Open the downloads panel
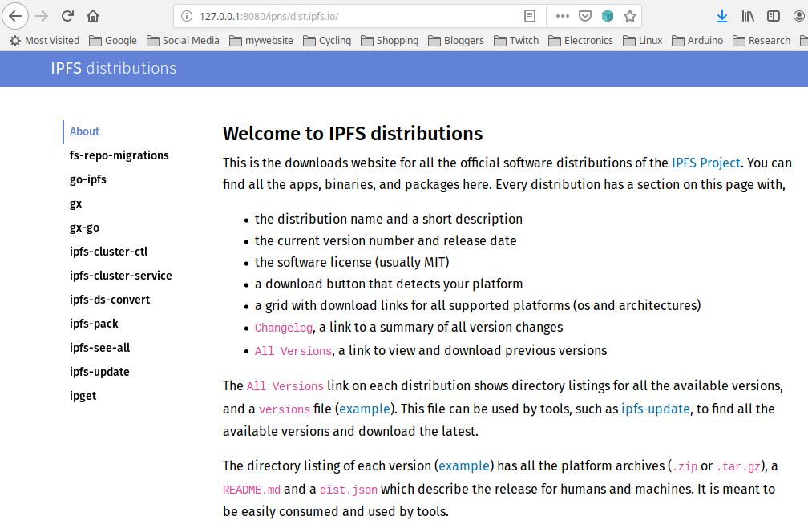The width and height of the screenshot is (808, 532). click(722, 17)
